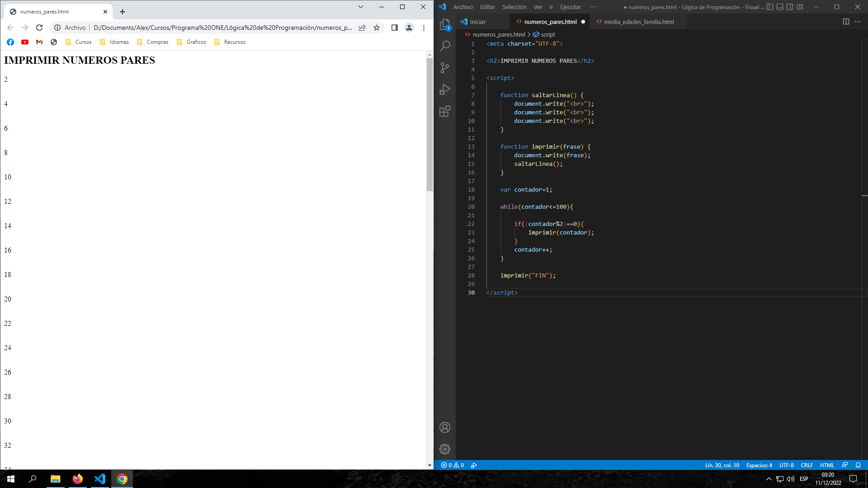Open the editor More Actions ellipsis
The image size is (868, 488).
(x=858, y=22)
